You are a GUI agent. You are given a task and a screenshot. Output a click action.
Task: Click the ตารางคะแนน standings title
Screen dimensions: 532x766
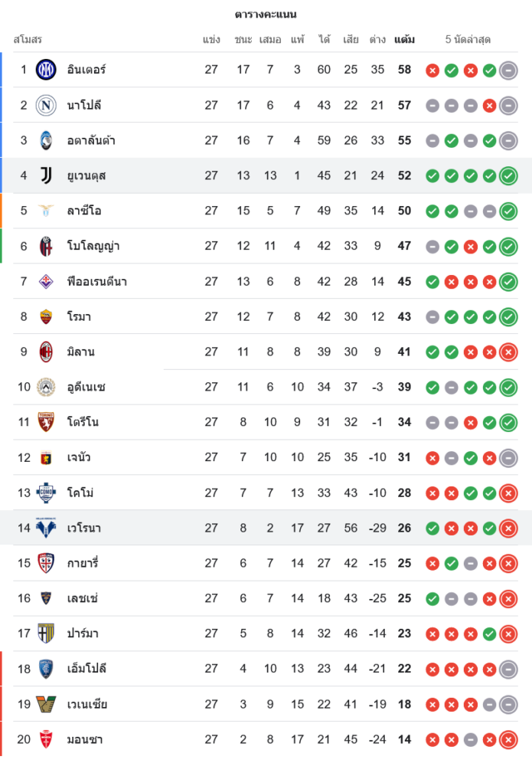[x=266, y=14]
